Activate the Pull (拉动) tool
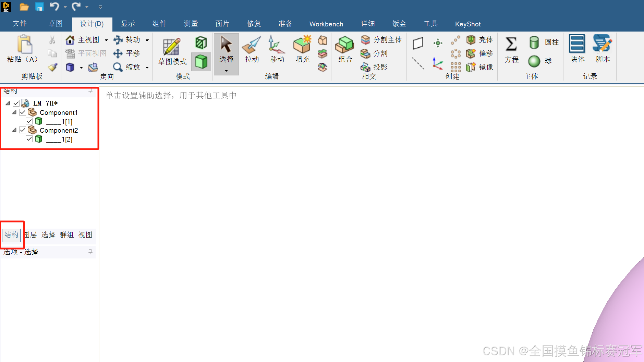This screenshot has height=362, width=644. pyautogui.click(x=252, y=50)
